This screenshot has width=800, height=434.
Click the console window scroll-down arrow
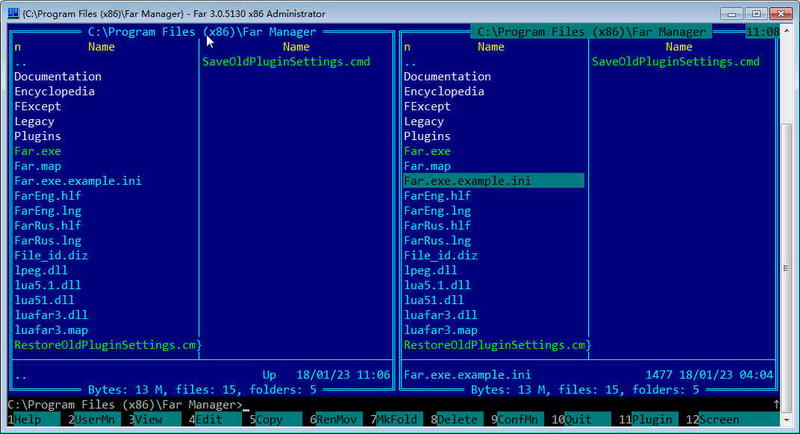point(787,420)
